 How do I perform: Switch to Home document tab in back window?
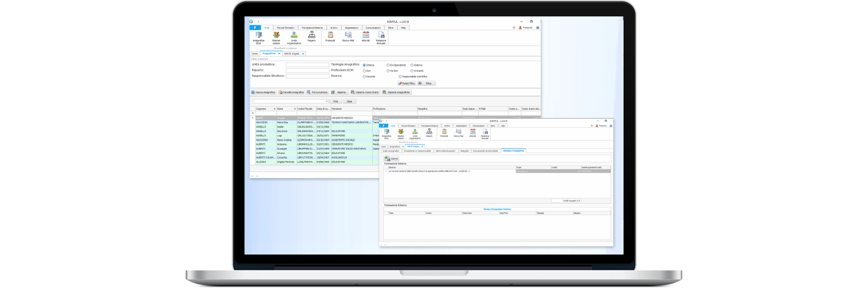pos(255,54)
